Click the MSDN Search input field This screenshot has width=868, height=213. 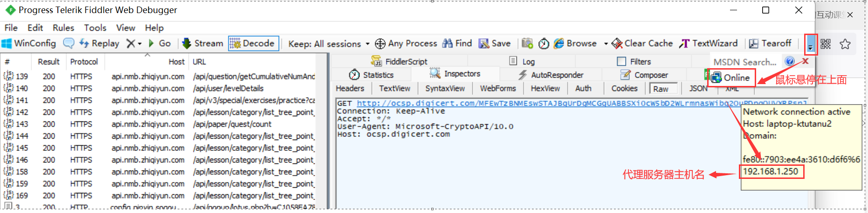click(x=744, y=62)
